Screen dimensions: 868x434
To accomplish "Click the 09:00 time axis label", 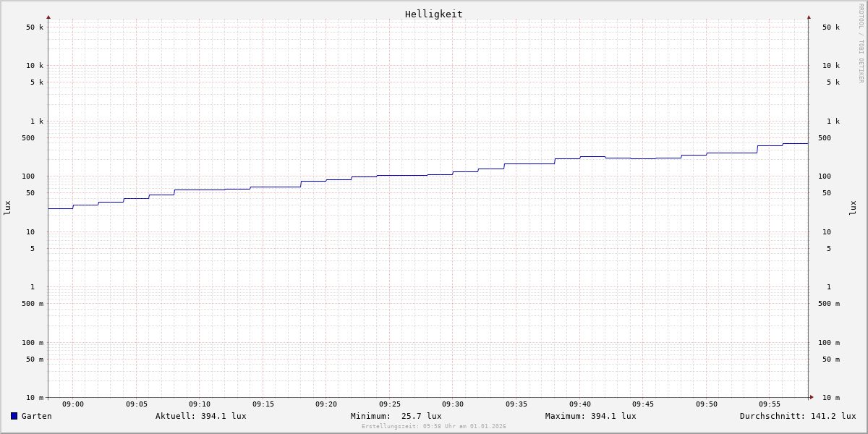I will (x=73, y=404).
